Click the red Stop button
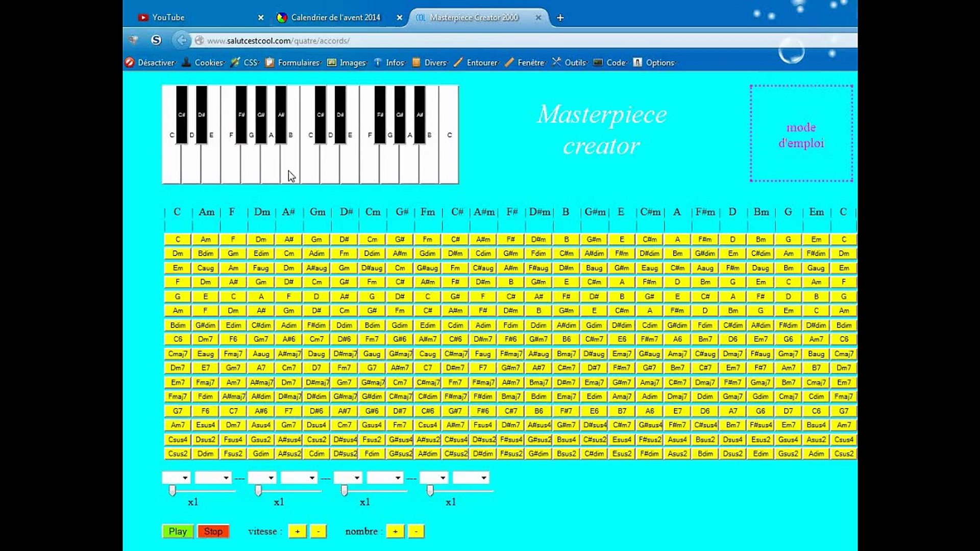980x551 pixels. point(213,532)
